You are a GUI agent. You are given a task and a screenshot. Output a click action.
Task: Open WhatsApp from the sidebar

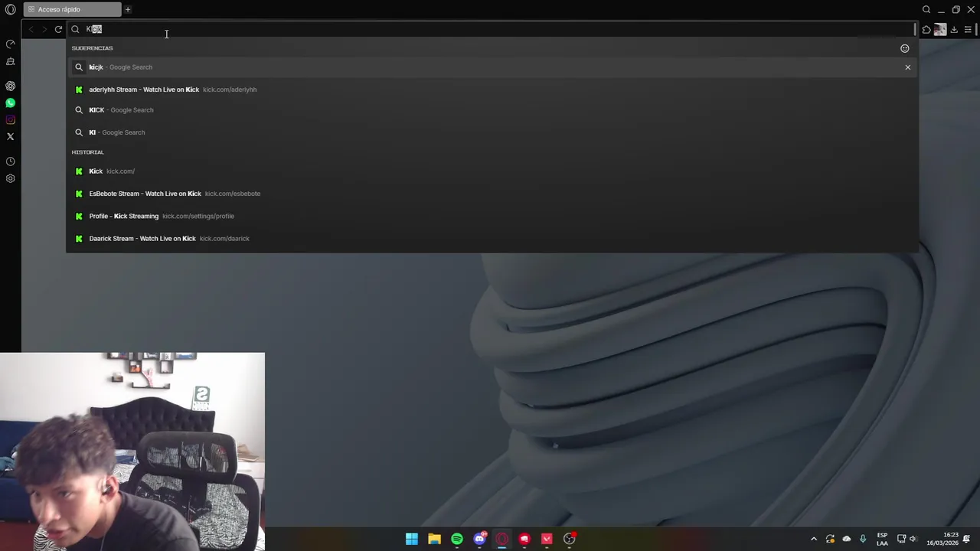pos(10,103)
